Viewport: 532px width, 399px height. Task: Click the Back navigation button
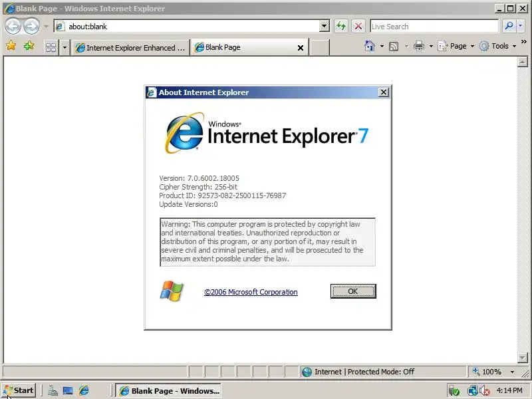pos(13,26)
